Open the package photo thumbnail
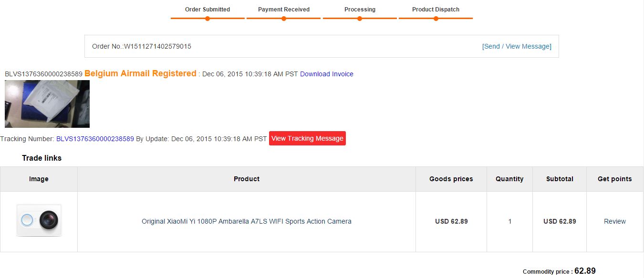The height and width of the screenshot is (278, 644). (47, 104)
